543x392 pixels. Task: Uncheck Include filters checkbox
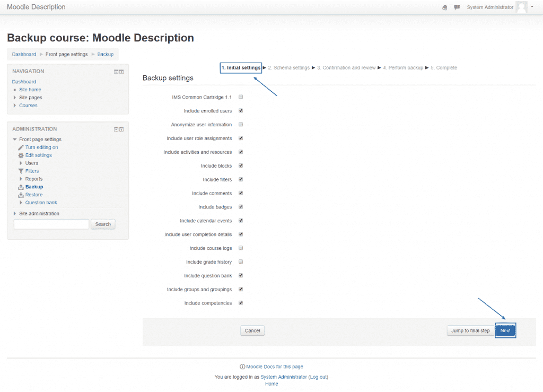241,179
